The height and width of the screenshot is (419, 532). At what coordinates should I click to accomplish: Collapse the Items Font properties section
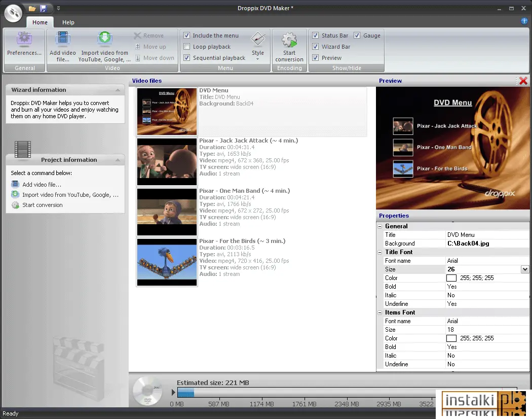click(x=380, y=312)
